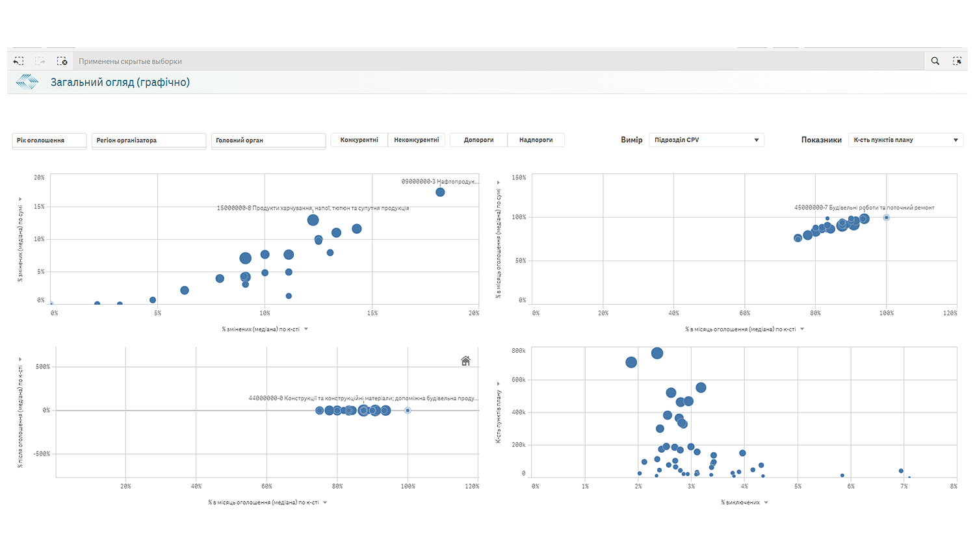
Task: Select the Неконкурентні filter option
Action: 416,139
